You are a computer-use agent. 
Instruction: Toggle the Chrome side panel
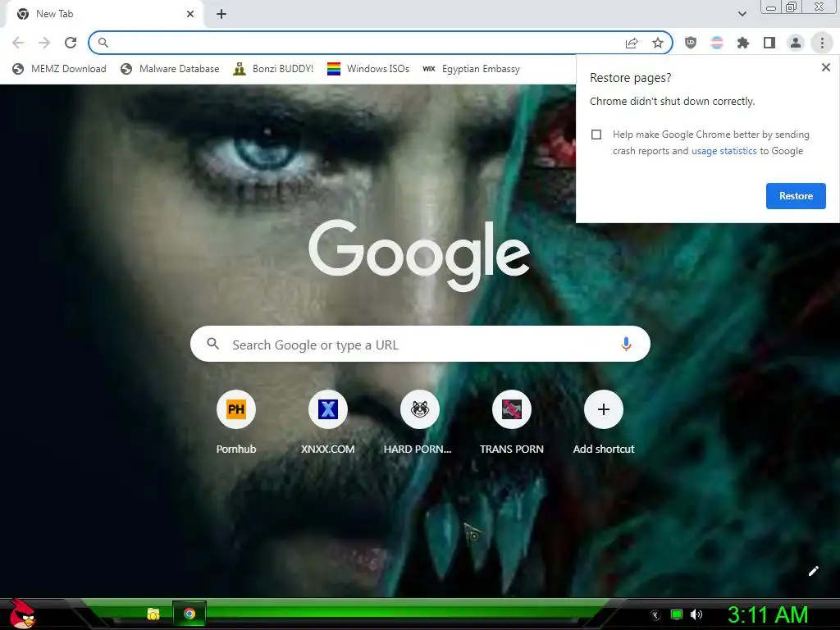769,43
